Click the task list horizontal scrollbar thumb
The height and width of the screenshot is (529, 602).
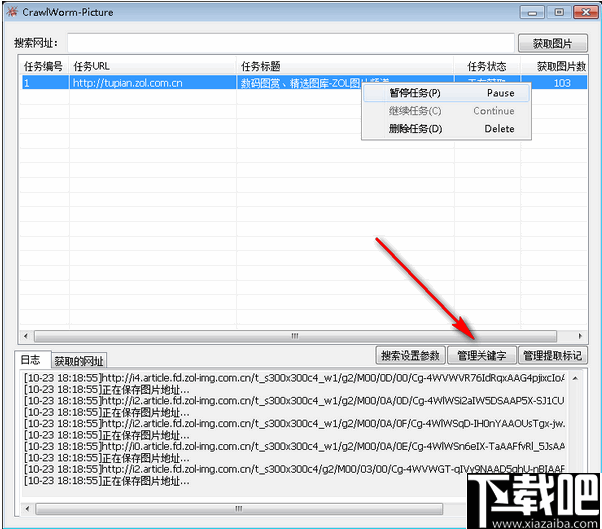tap(295, 336)
